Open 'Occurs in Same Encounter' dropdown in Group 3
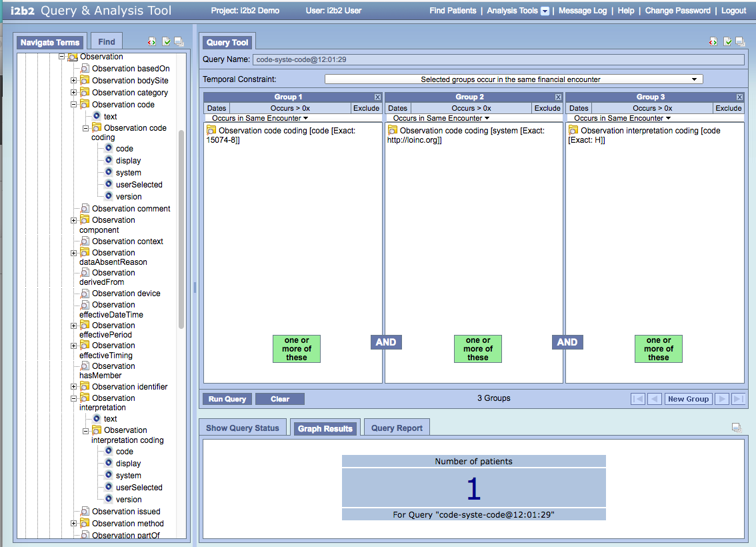 pyautogui.click(x=622, y=118)
